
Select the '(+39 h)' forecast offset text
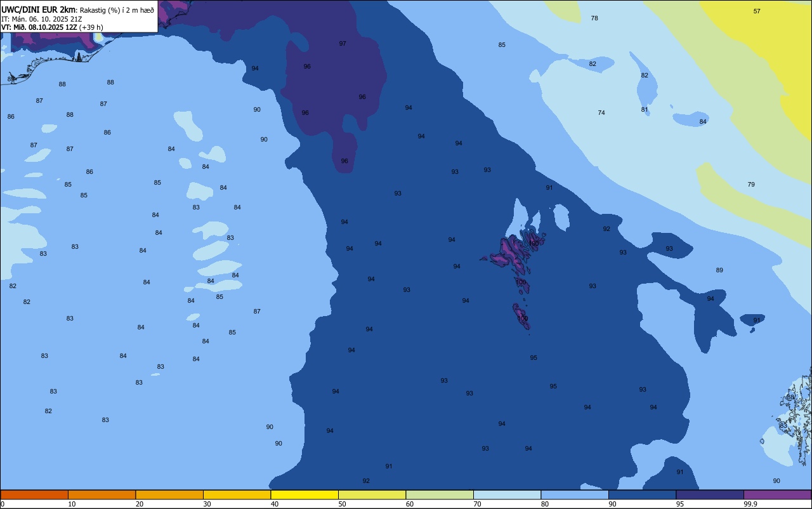[x=91, y=27]
